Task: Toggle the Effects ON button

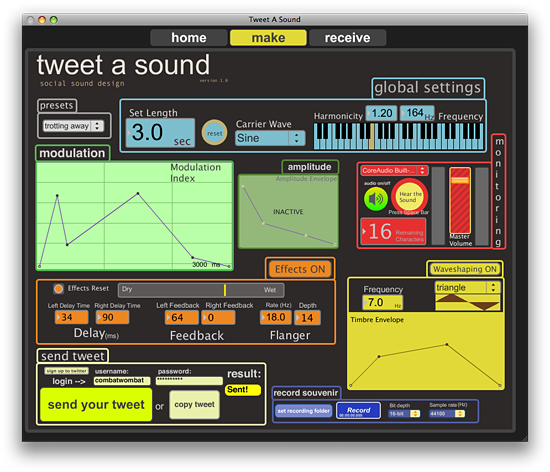Action: click(300, 269)
